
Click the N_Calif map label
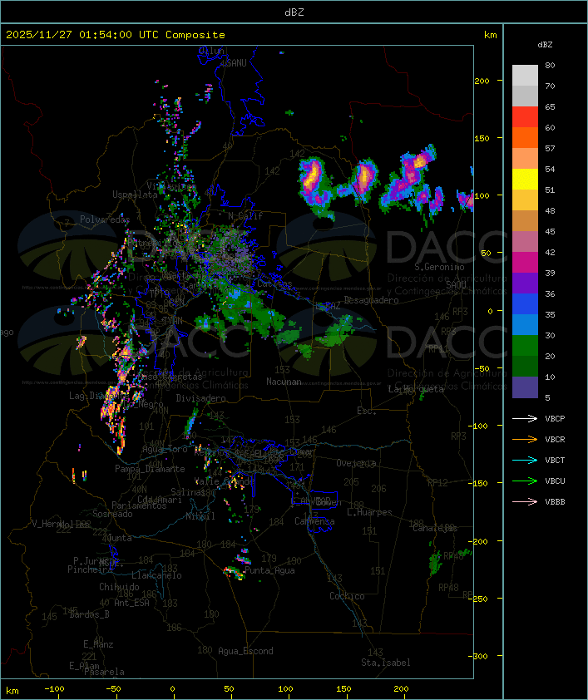[245, 216]
